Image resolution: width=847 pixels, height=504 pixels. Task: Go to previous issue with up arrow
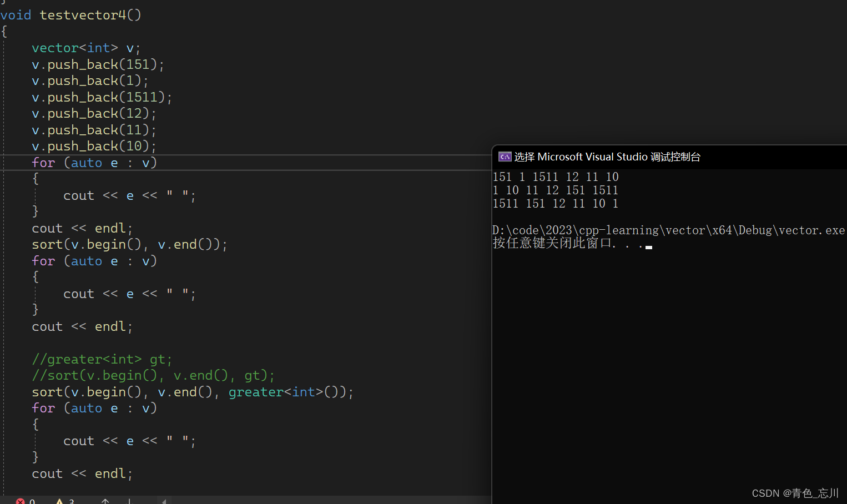[x=105, y=501]
